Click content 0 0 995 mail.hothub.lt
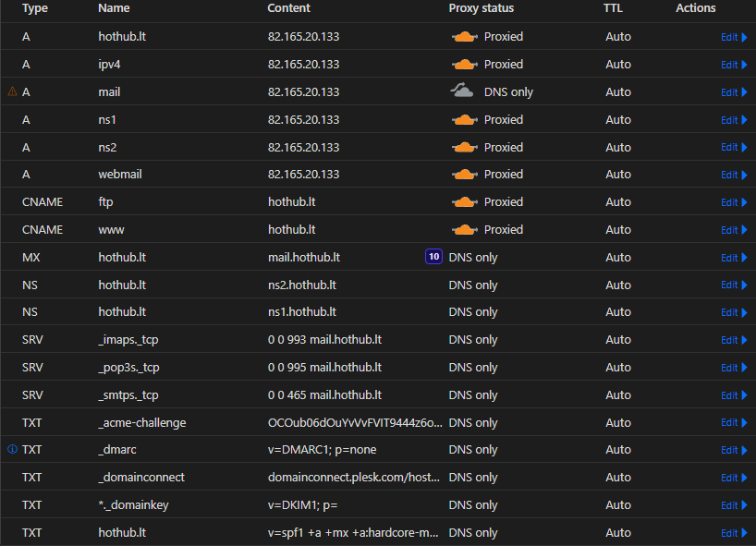 (324, 367)
